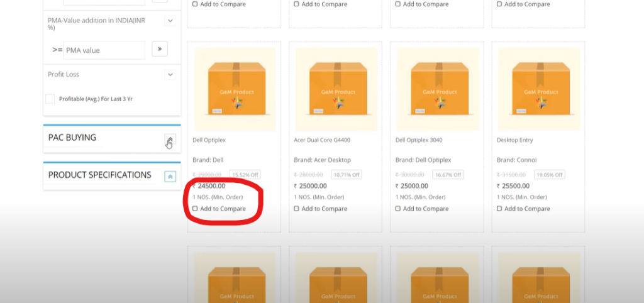The image size is (644, 303).
Task: Select the product image above the Brand: Dell listing
Action: pyautogui.click(x=235, y=89)
